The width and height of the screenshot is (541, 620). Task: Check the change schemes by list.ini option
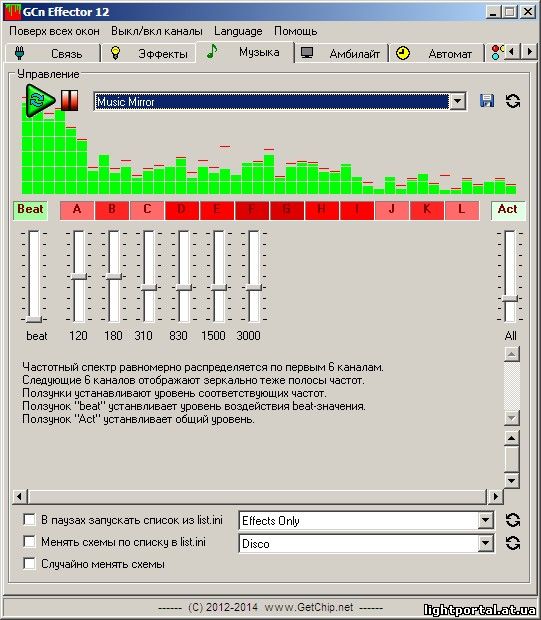tap(29, 541)
